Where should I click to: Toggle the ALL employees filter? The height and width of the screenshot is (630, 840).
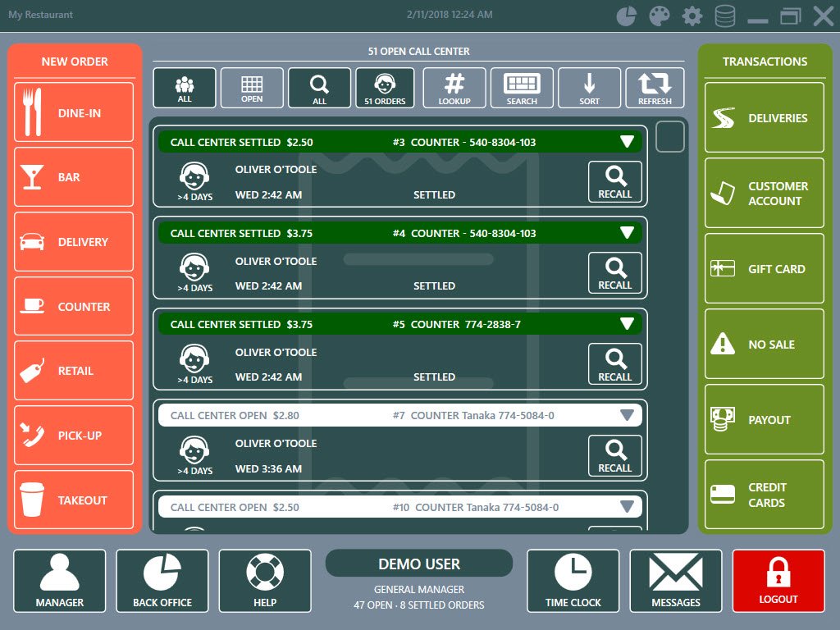(x=185, y=88)
